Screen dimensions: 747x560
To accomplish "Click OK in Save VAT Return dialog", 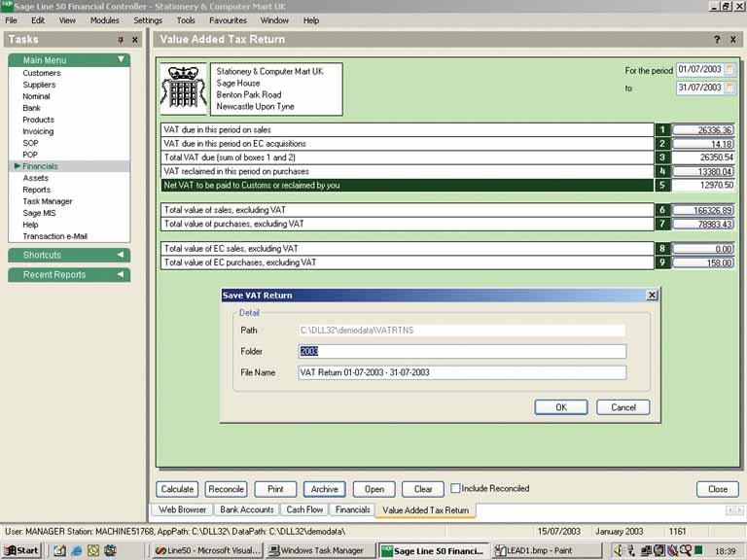I will pos(561,407).
